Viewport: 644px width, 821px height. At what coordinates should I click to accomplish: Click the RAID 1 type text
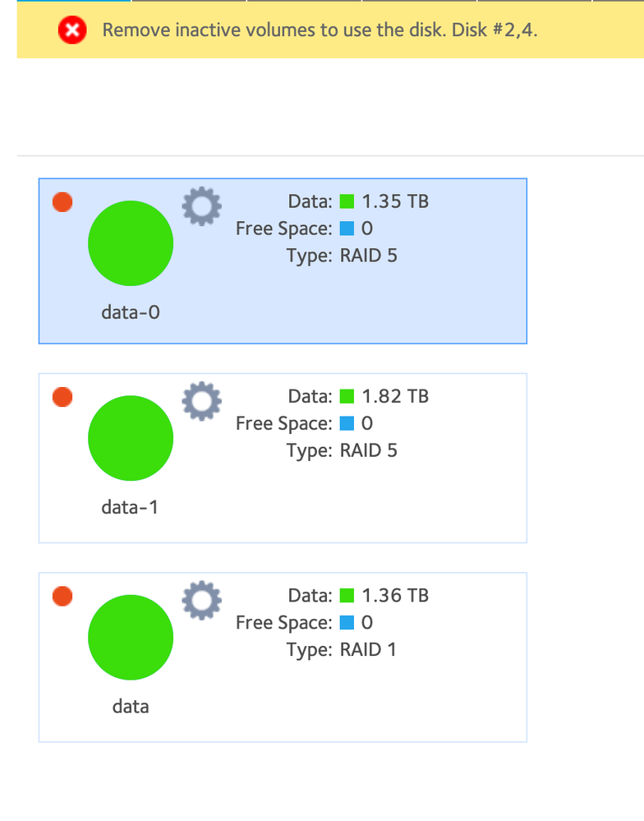pos(368,649)
